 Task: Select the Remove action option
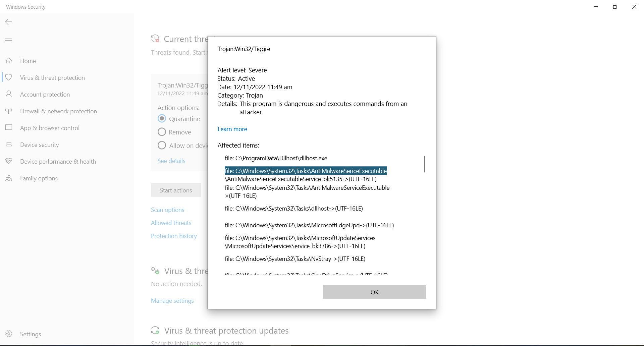tap(162, 132)
